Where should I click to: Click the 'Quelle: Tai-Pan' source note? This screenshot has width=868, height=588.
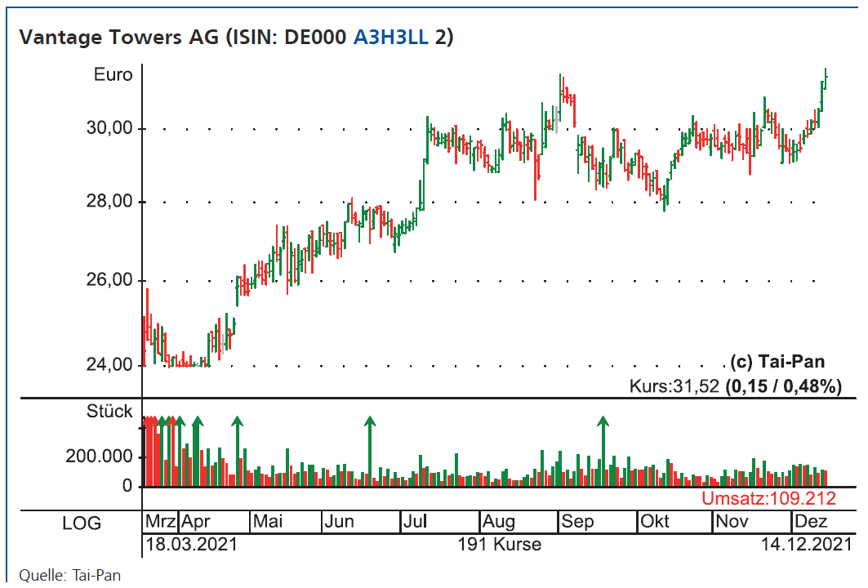tap(69, 575)
